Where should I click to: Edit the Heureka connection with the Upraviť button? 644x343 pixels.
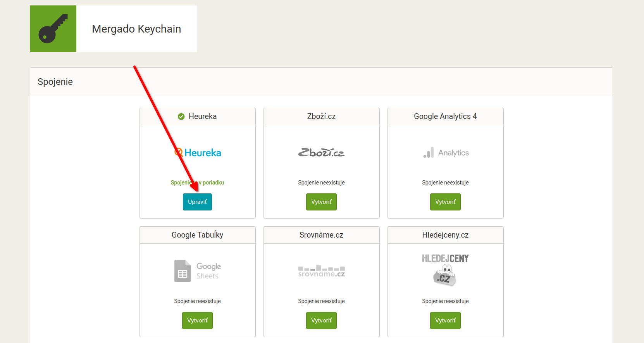click(197, 202)
